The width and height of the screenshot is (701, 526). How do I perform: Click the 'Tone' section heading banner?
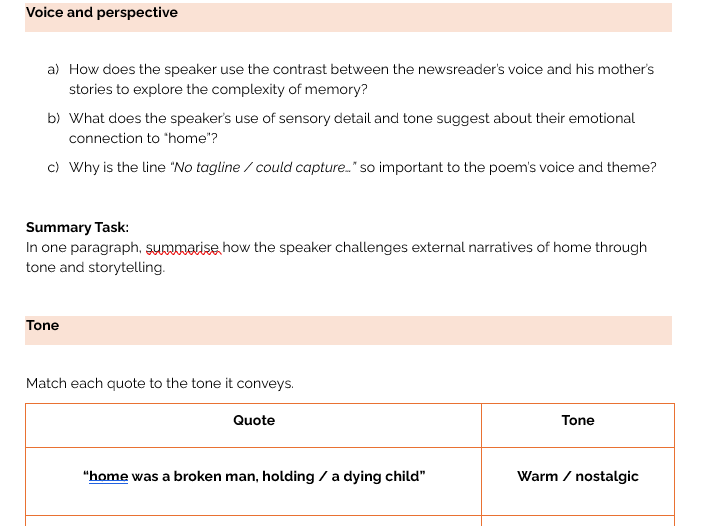pyautogui.click(x=348, y=330)
